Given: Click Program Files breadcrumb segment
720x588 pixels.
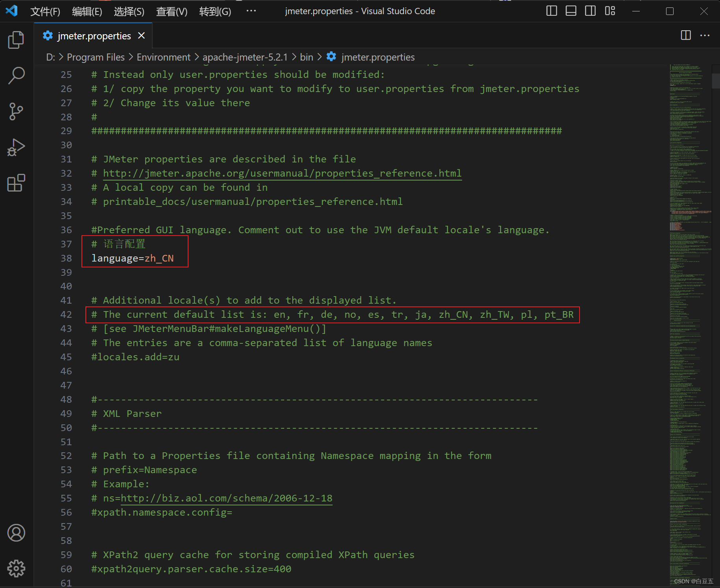Looking at the screenshot, I should click(96, 57).
